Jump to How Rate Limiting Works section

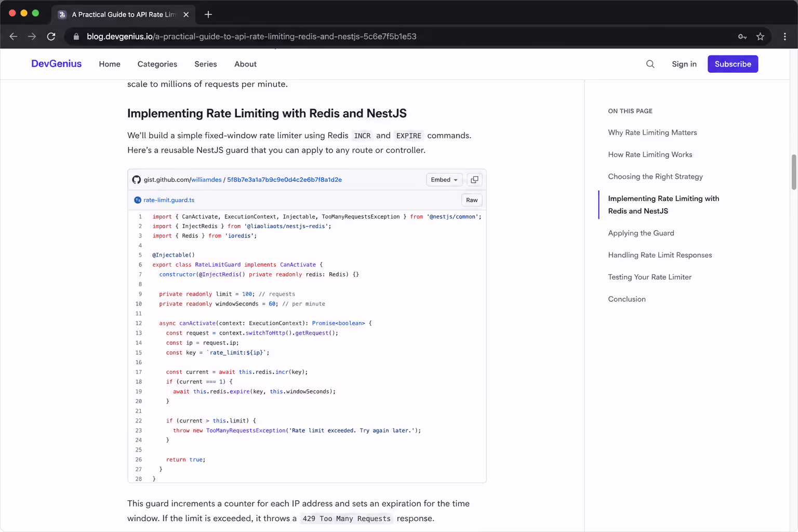tap(650, 154)
